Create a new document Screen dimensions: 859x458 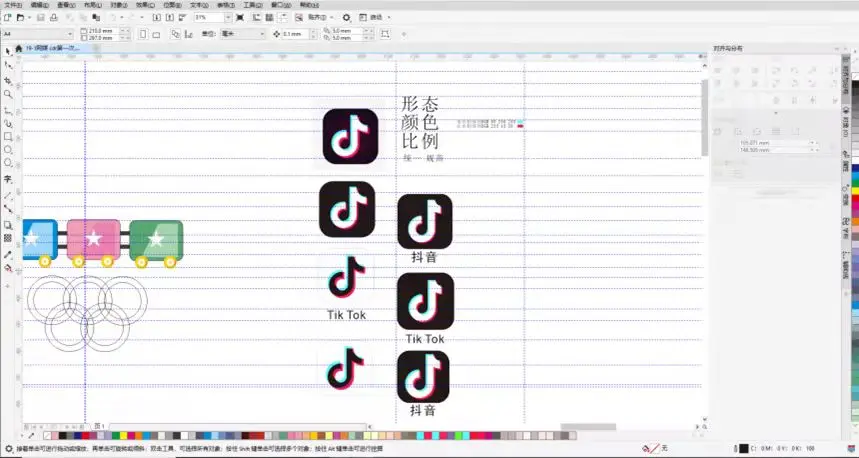8,18
